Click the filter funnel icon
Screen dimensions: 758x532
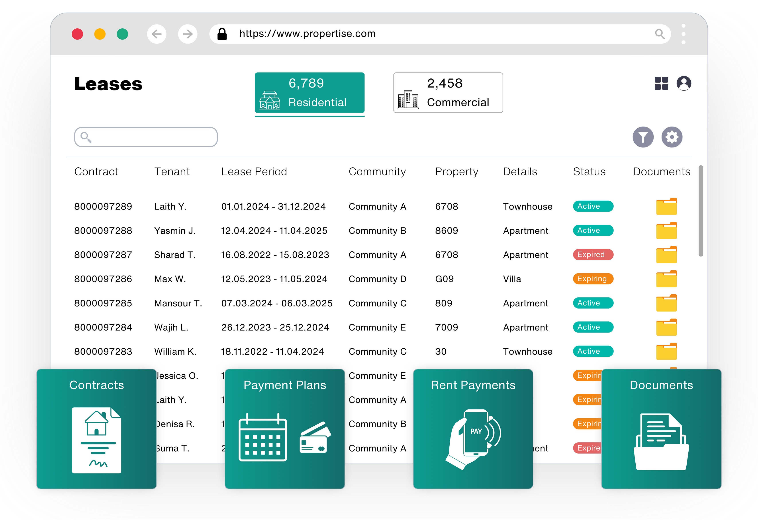click(643, 137)
